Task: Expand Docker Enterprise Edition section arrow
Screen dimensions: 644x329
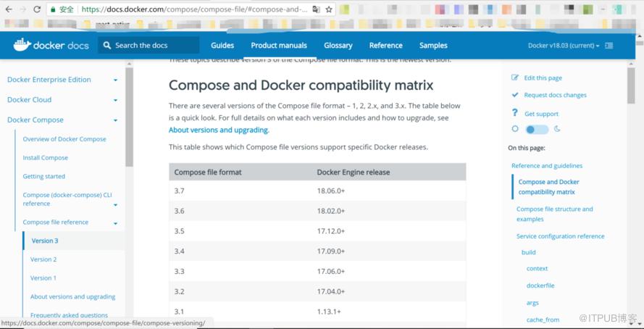Action: click(x=115, y=80)
